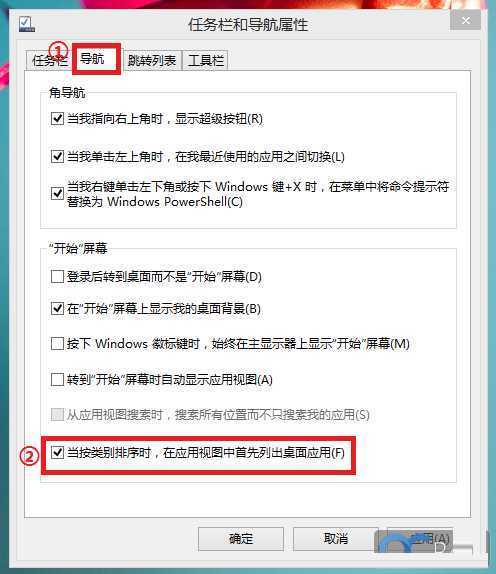496x574 pixels.
Task: Open the 跳转列表 tab
Action: pyautogui.click(x=152, y=60)
